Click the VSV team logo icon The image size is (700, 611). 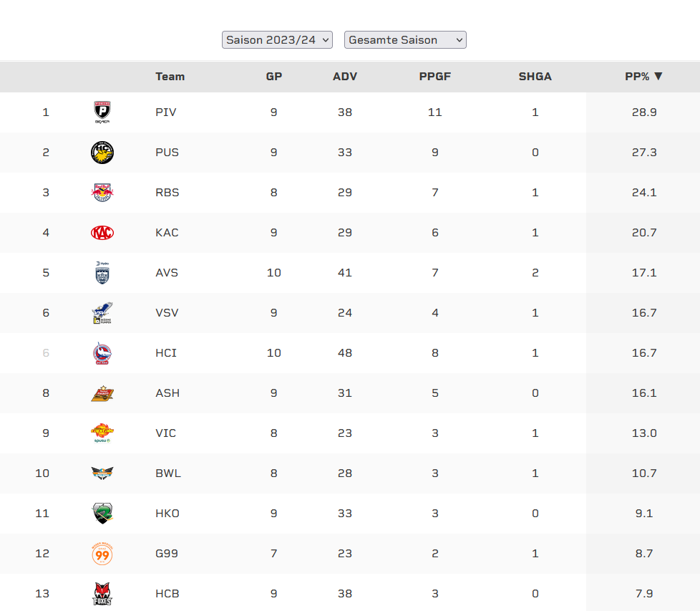102,312
